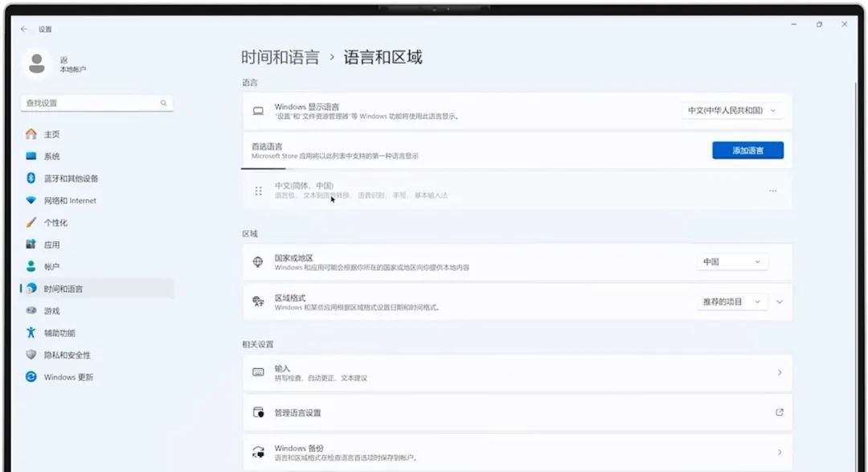The image size is (868, 472).
Task: Click the Windows 备份 sync icon
Action: [258, 452]
